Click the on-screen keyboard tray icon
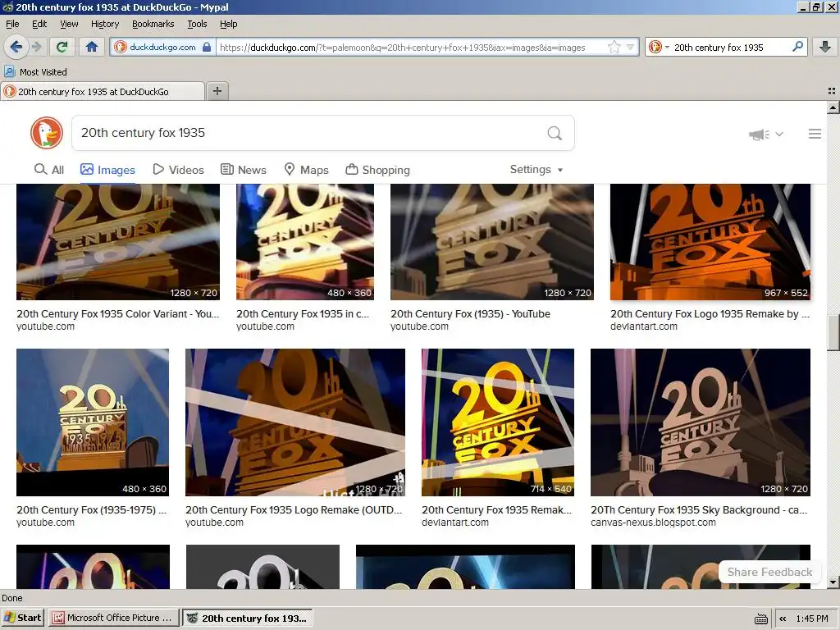This screenshot has width=840, height=630. pyautogui.click(x=760, y=619)
